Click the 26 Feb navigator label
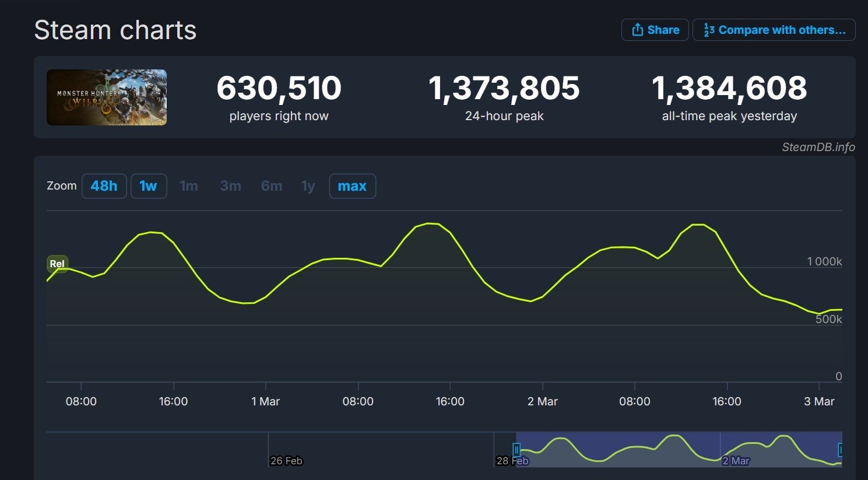 pos(286,461)
